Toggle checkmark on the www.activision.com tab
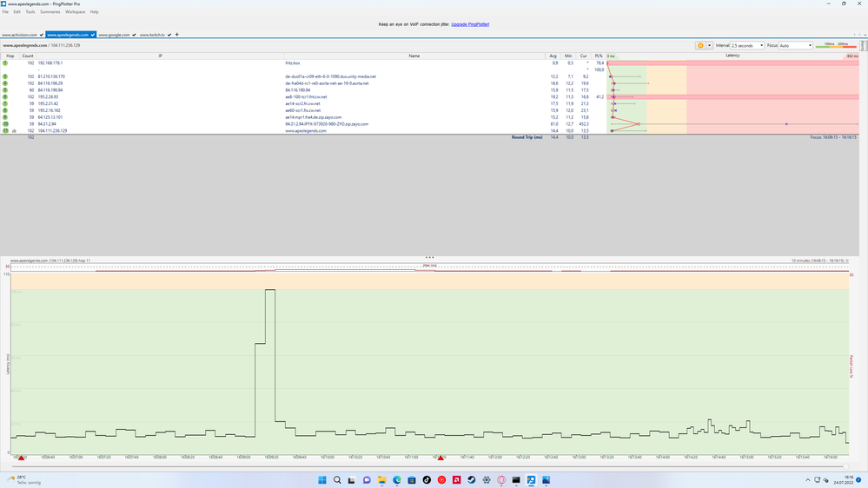The width and height of the screenshot is (868, 488). [x=41, y=35]
